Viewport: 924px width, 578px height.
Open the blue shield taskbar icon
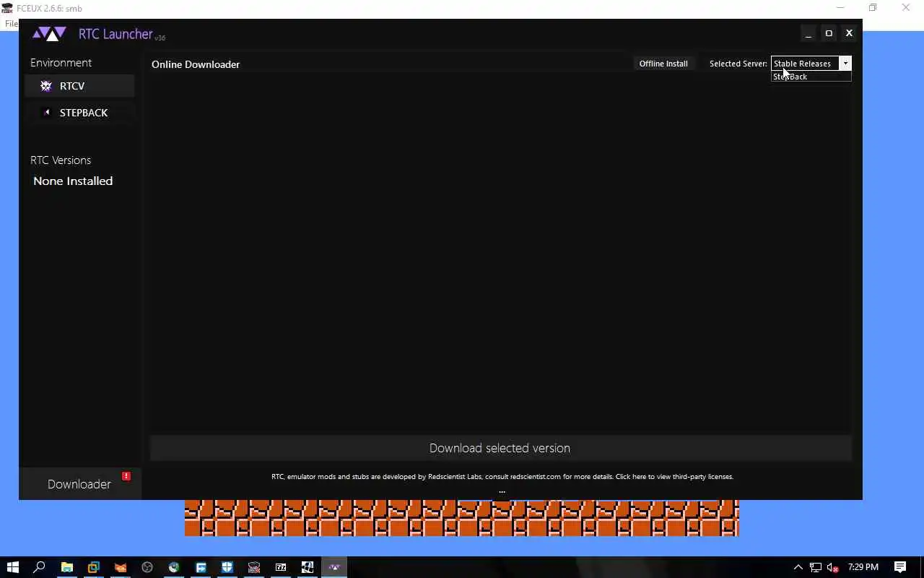click(x=227, y=567)
